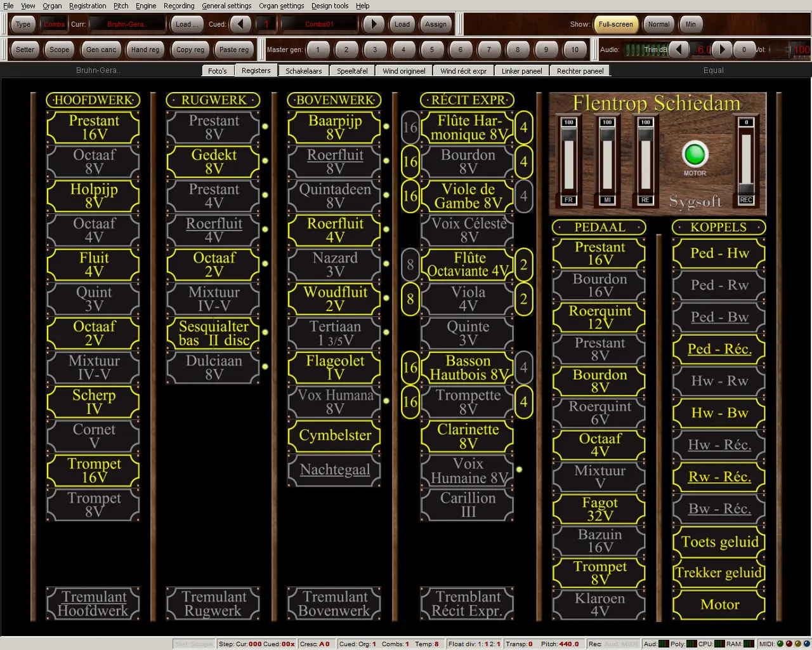Viewport: 812px width, 650px height.
Task: Increase audio trim with right arrow
Action: (722, 49)
